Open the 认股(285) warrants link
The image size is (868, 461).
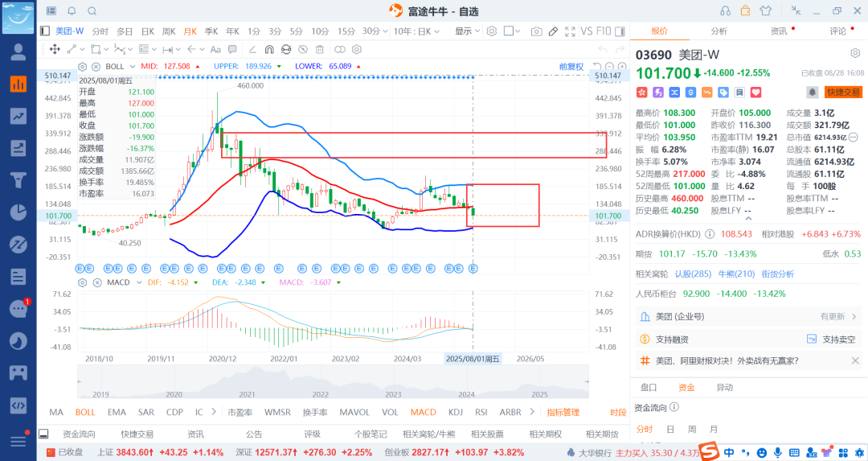pos(693,274)
